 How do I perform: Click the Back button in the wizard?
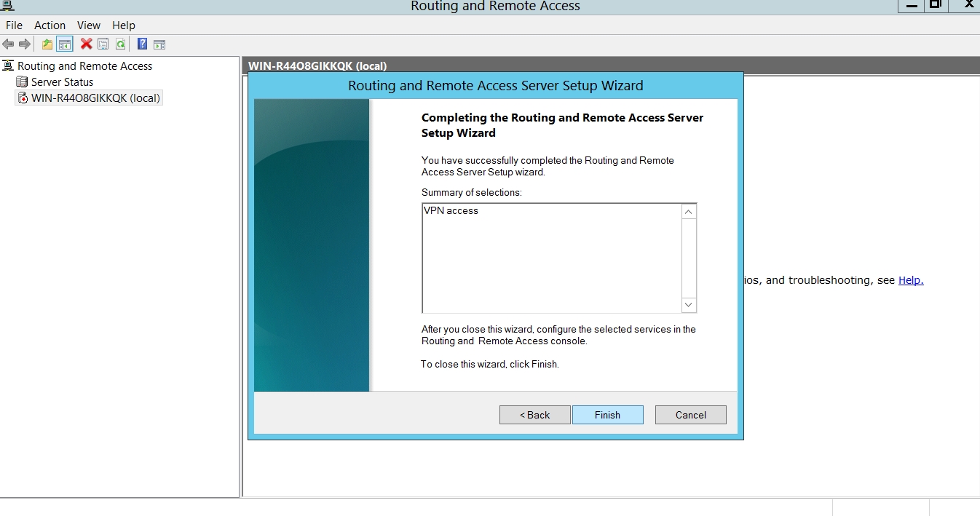pyautogui.click(x=534, y=415)
